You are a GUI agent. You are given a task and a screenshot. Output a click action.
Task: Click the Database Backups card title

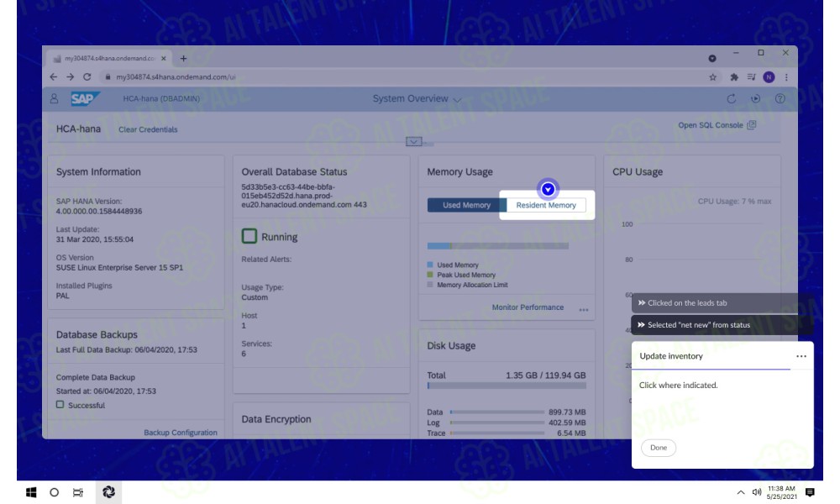[x=97, y=335]
